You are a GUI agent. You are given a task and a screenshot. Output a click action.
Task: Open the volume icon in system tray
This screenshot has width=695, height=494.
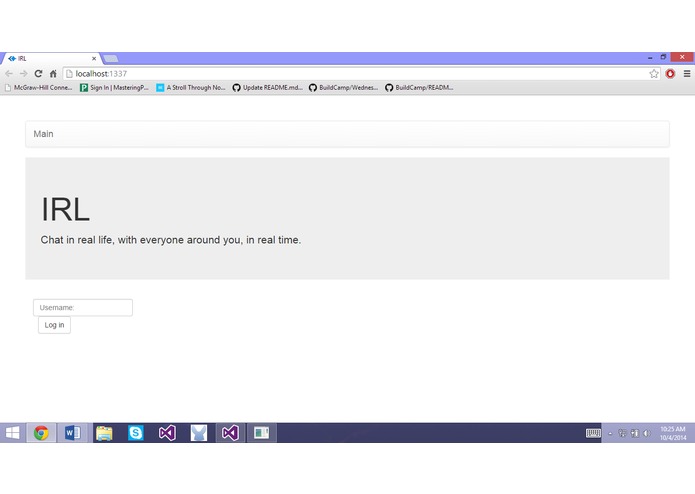click(x=647, y=433)
